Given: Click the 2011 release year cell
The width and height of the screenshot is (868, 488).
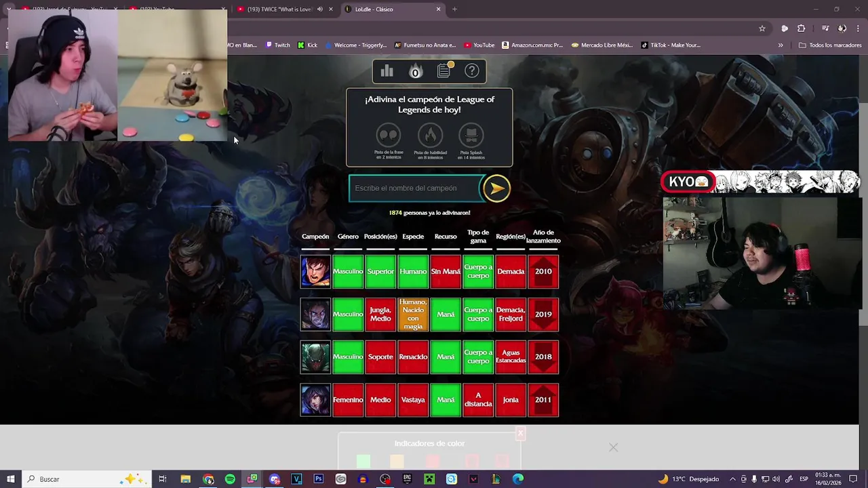Looking at the screenshot, I should [543, 400].
